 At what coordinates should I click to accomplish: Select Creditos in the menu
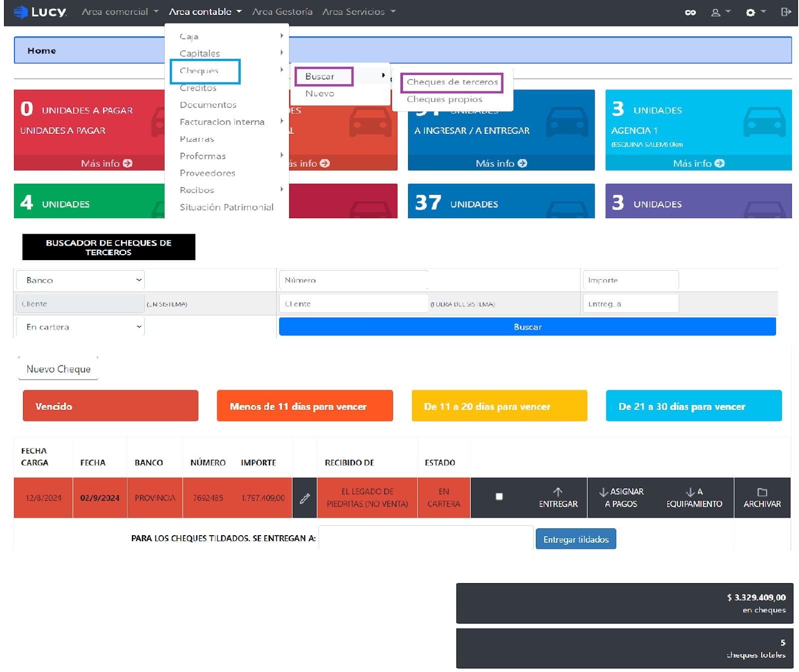point(198,88)
